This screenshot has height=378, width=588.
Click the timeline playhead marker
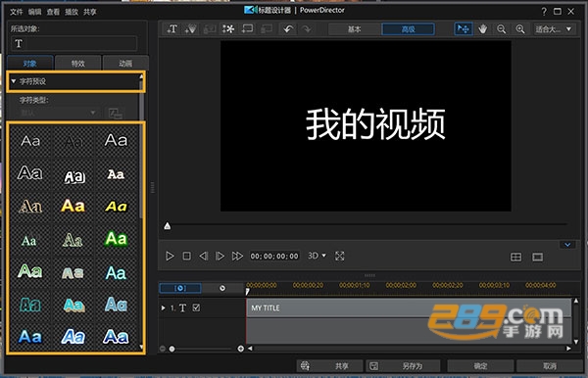[247, 291]
